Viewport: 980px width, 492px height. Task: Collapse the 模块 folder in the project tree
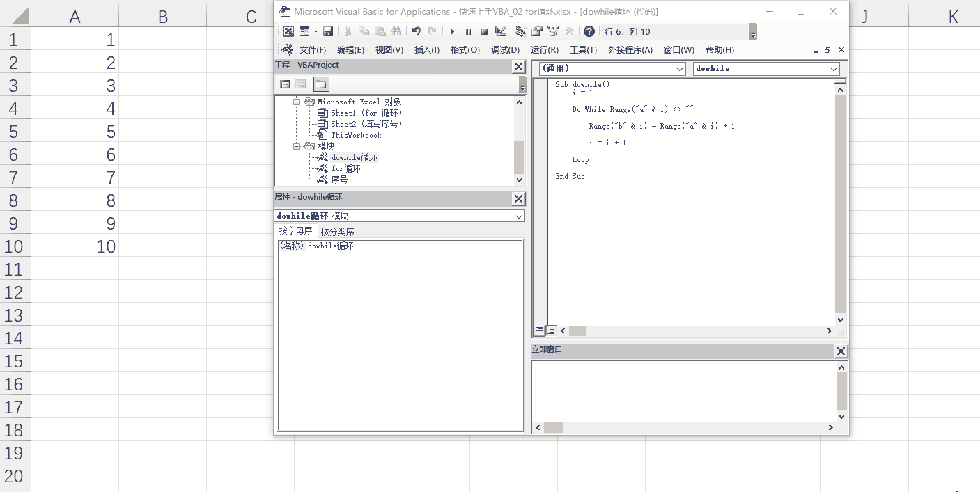coord(296,146)
